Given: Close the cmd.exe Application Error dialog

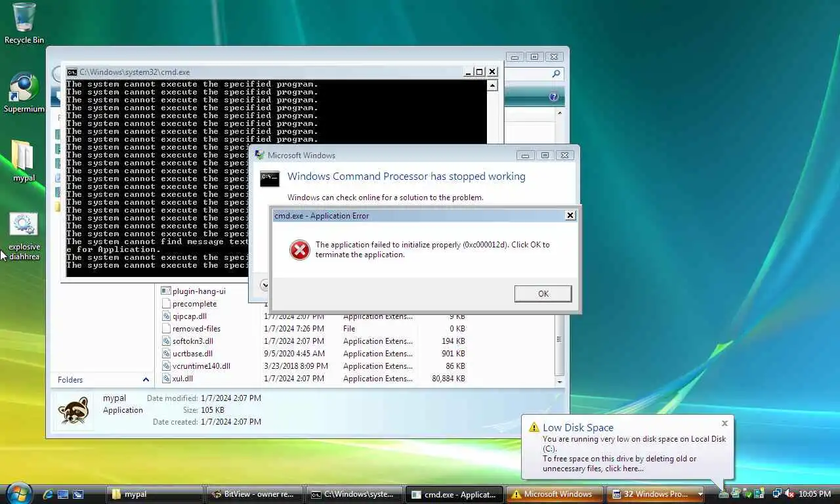Looking at the screenshot, I should (570, 215).
